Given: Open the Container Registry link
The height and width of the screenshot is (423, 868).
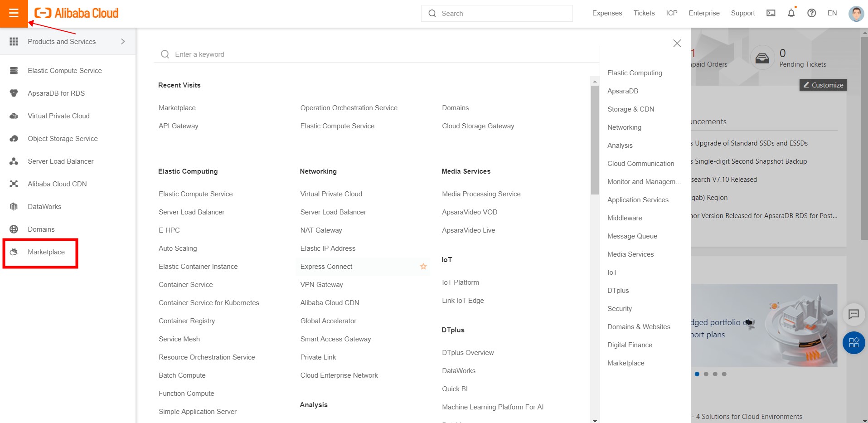Looking at the screenshot, I should click(187, 321).
